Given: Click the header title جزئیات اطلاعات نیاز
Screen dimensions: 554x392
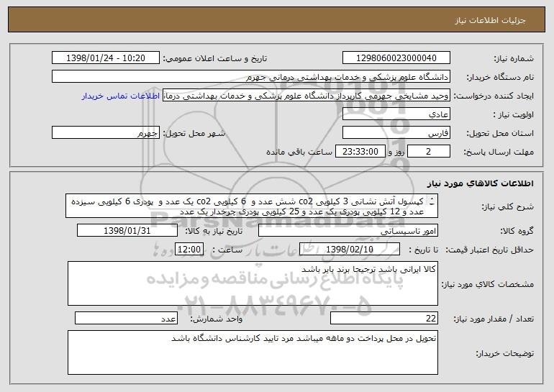Looking at the screenshot, I should (x=490, y=20).
